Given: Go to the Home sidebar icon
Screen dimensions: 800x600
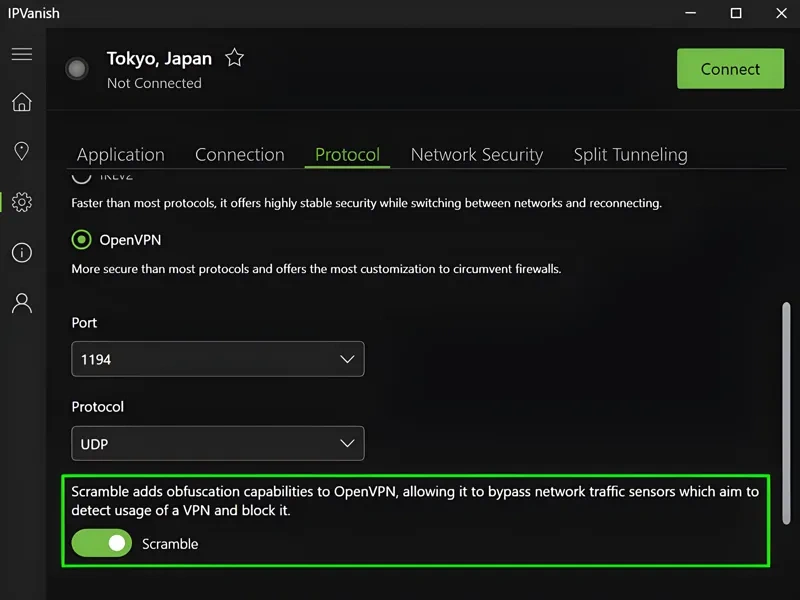Looking at the screenshot, I should pyautogui.click(x=21, y=102).
